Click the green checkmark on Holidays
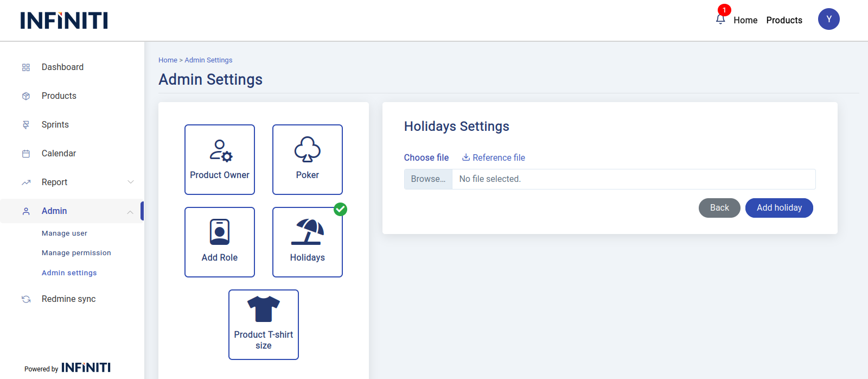The height and width of the screenshot is (379, 868). click(x=340, y=210)
